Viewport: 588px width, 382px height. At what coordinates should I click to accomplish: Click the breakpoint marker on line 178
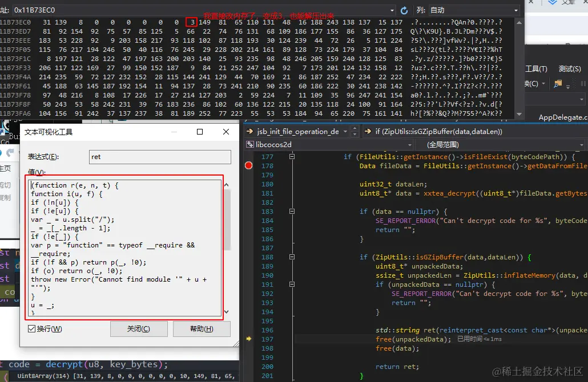click(x=249, y=165)
